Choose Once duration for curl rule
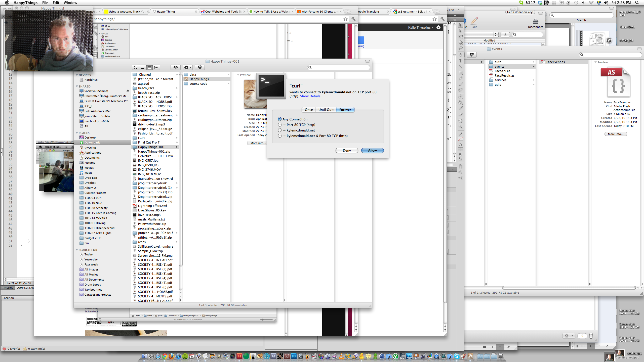This screenshot has height=362, width=644. pos(309,110)
